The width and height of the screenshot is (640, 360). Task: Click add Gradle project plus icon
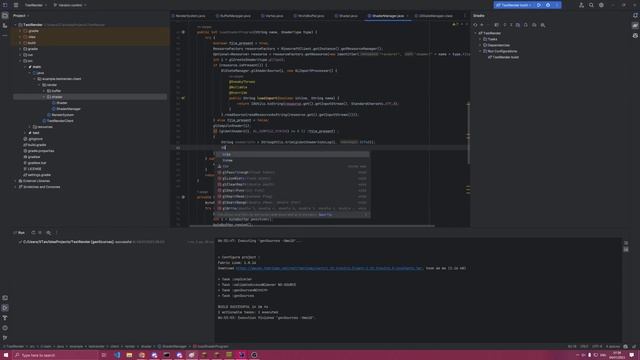tap(482, 25)
